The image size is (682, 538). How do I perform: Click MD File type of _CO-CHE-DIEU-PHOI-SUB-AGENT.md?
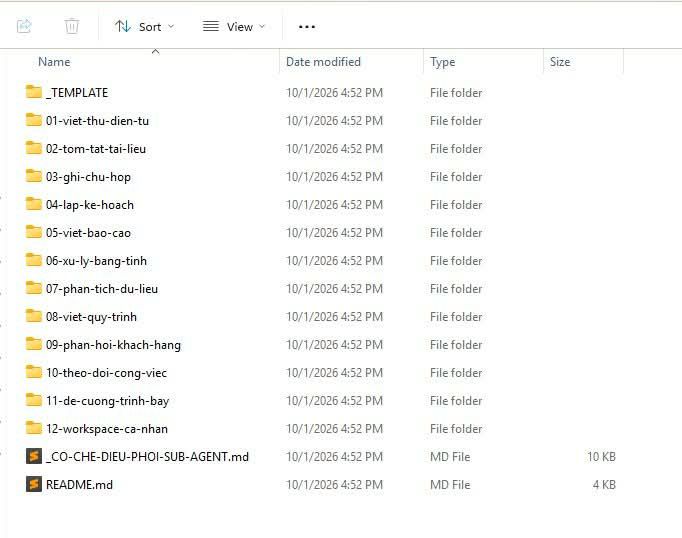[450, 457]
